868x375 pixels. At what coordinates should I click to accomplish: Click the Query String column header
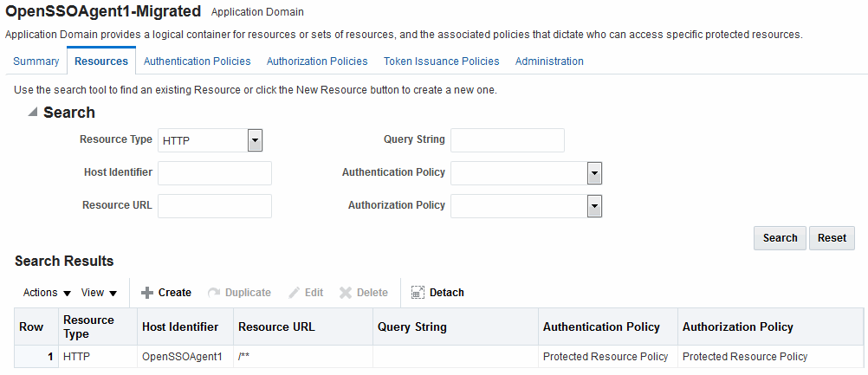click(x=456, y=327)
